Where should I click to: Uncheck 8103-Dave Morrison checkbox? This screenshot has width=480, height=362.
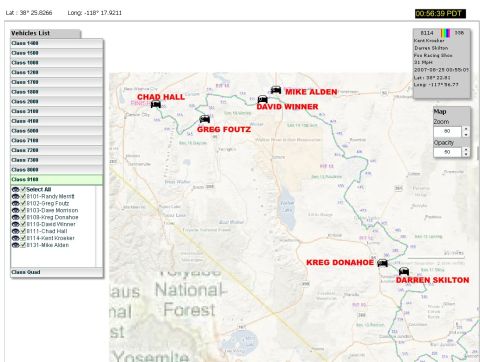pyautogui.click(x=23, y=210)
